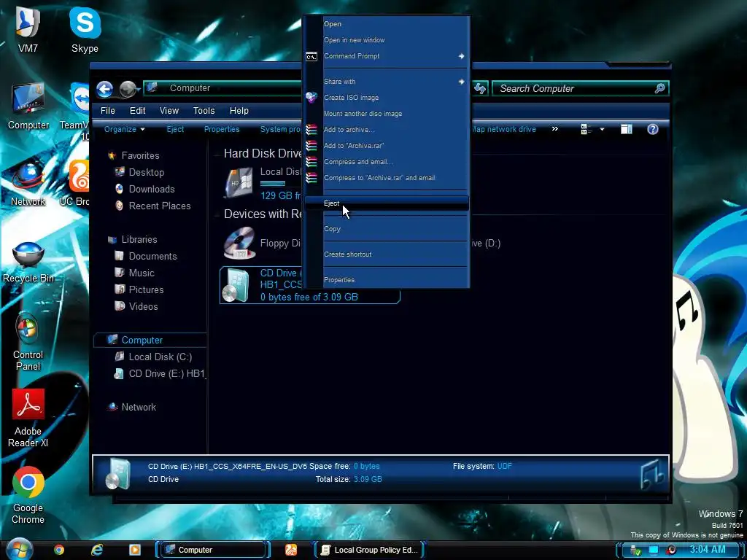Select Create ISO image from context menu
Viewport: 747px width, 560px height.
point(387,98)
